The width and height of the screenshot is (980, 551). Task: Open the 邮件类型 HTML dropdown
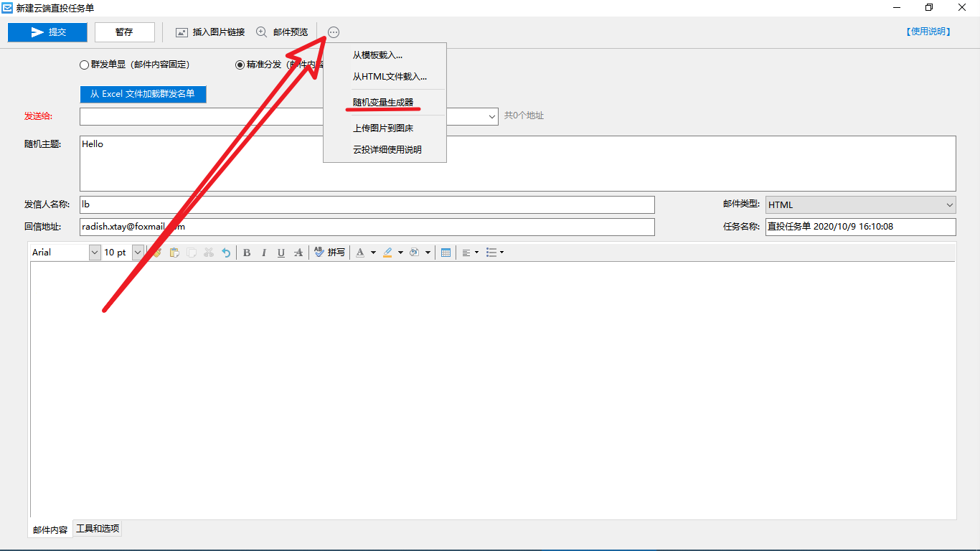861,204
